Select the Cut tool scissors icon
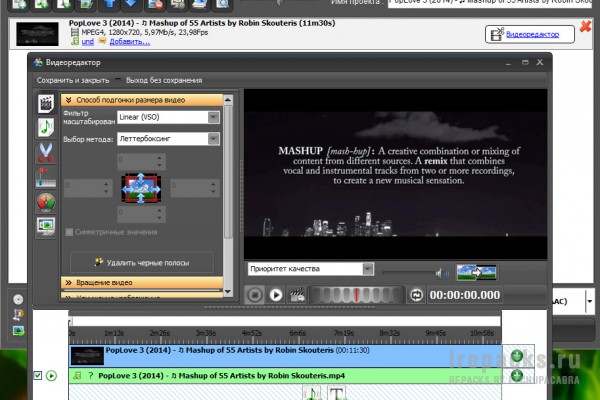 tap(46, 152)
